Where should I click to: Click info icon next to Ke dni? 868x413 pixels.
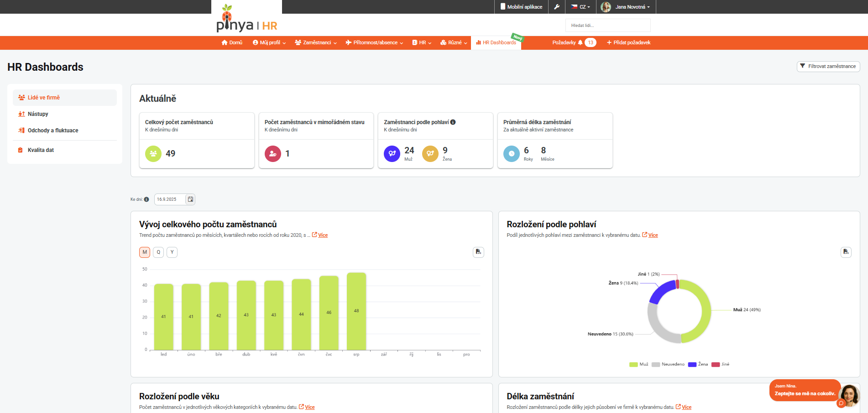pos(146,199)
